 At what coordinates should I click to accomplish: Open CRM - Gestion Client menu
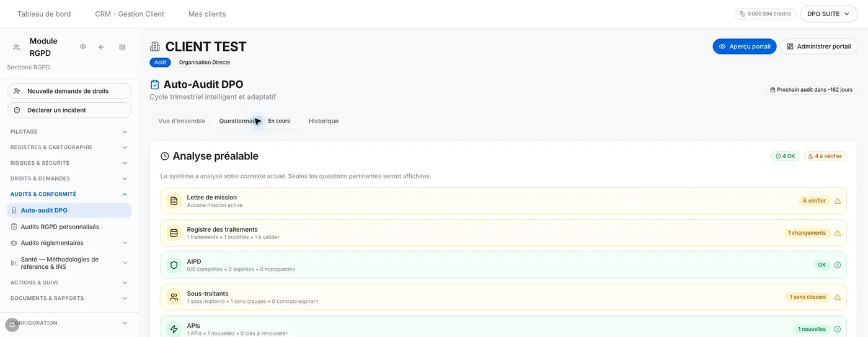point(130,14)
